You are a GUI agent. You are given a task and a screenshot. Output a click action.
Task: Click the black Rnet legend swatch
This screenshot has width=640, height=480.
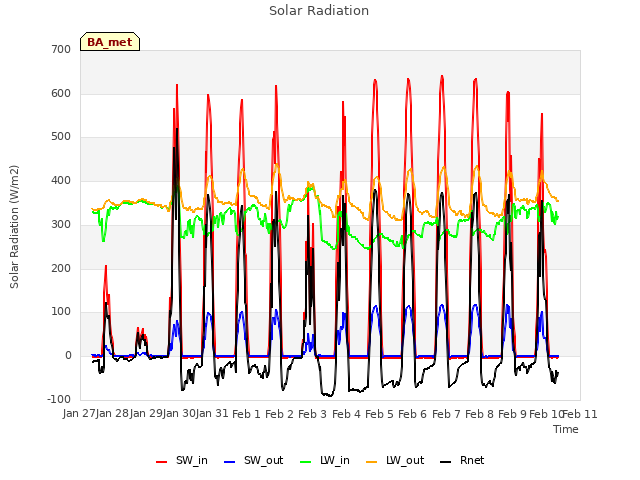(x=446, y=462)
